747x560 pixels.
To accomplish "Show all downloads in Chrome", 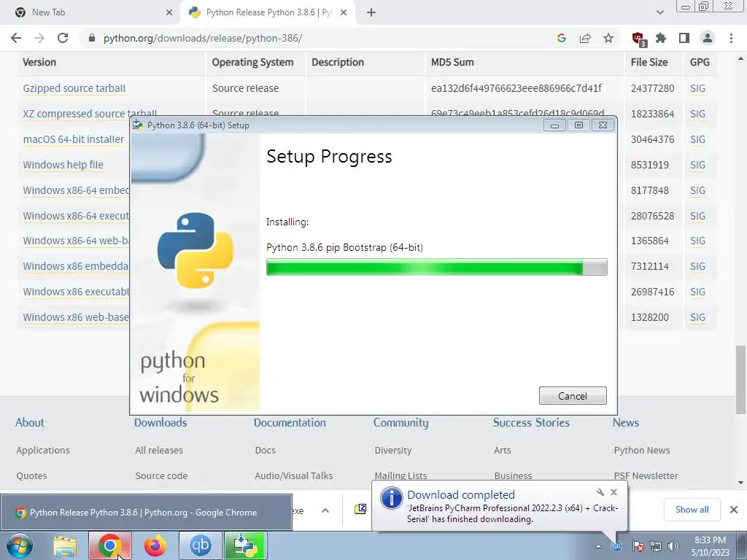I will pyautogui.click(x=692, y=510).
